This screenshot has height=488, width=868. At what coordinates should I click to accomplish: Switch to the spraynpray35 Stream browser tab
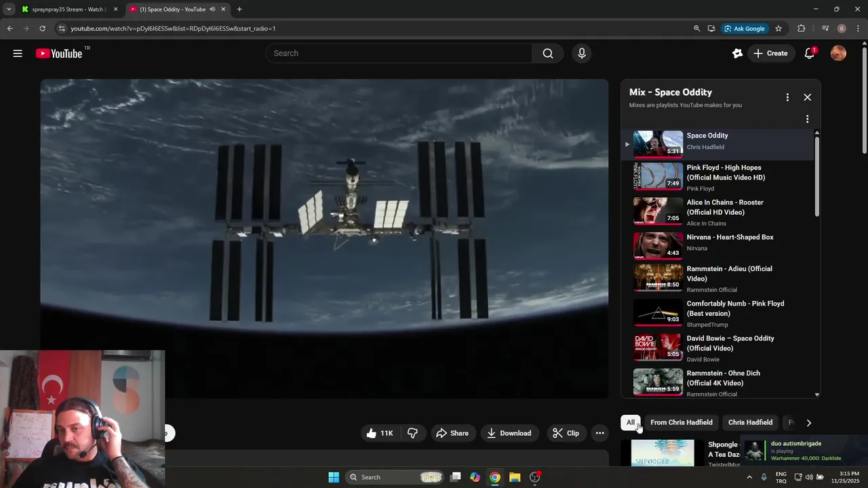coord(69,9)
